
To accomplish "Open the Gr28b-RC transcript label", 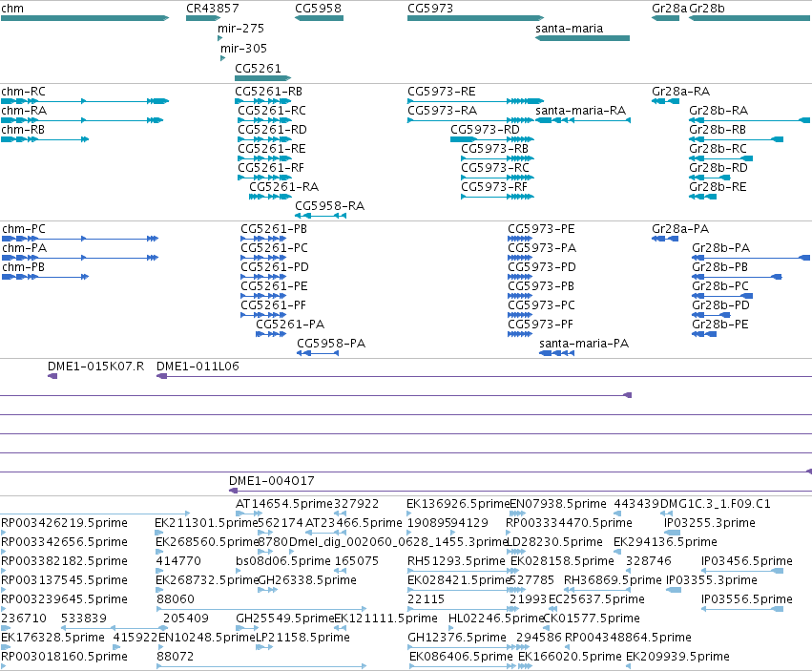I will [x=718, y=149].
